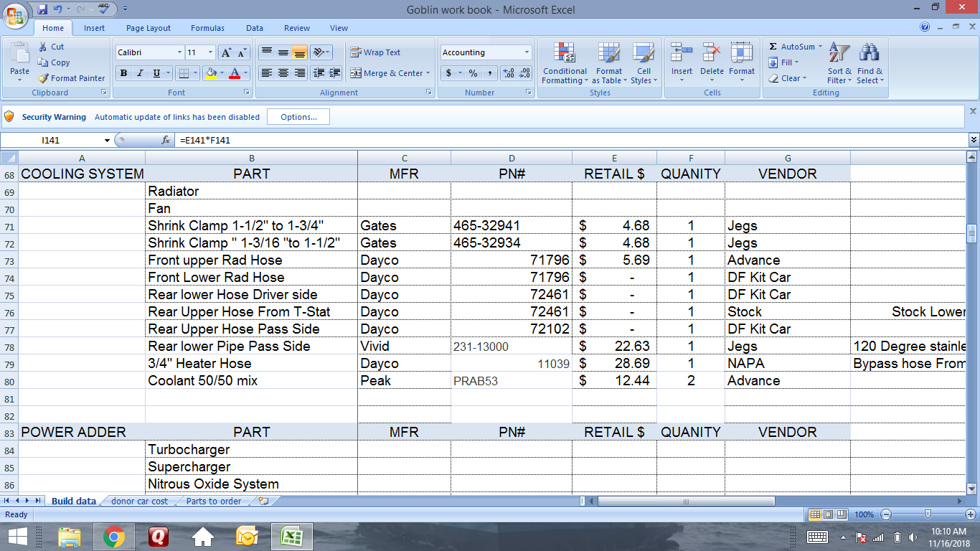The image size is (980, 551).
Task: Switch to Page Layout tab
Action: [149, 28]
